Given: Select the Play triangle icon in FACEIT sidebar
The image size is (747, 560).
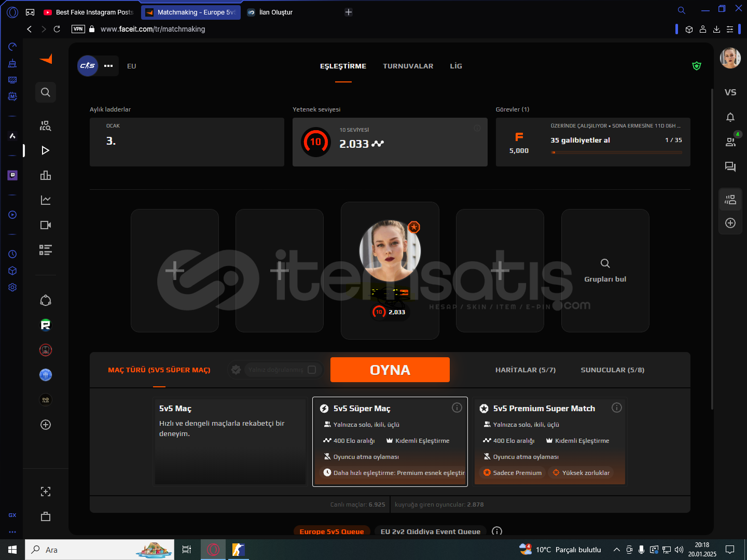Looking at the screenshot, I should click(46, 150).
